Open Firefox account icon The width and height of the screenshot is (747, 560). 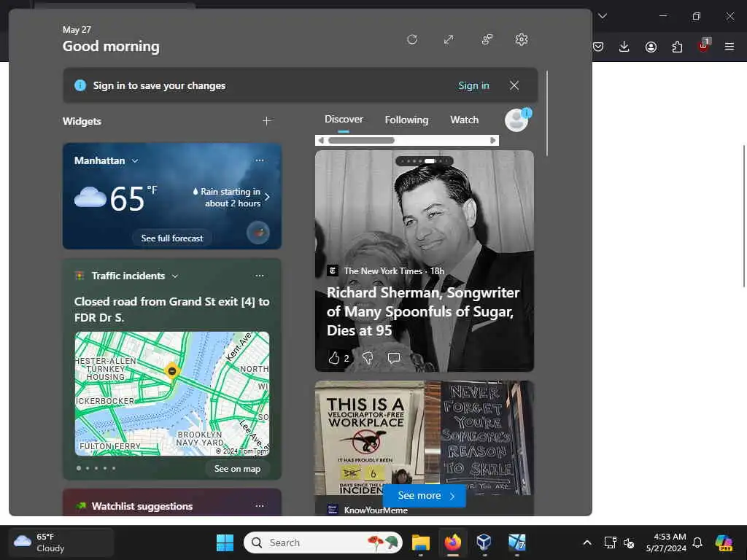click(651, 47)
